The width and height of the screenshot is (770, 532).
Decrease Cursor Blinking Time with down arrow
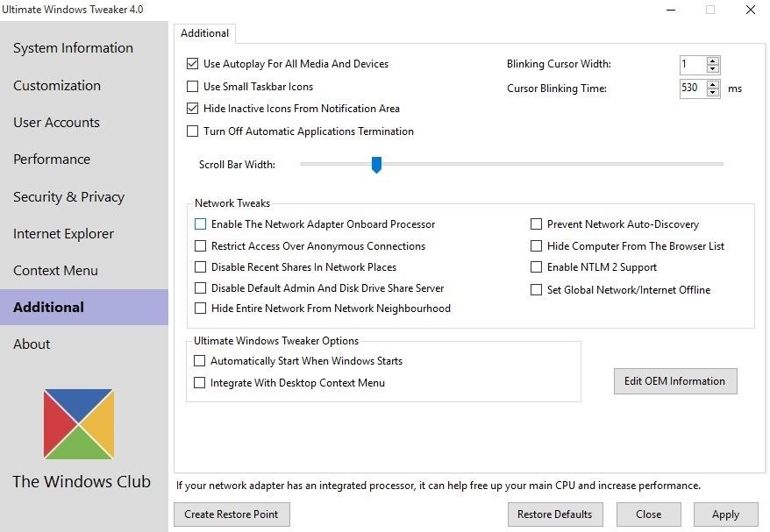coord(712,93)
